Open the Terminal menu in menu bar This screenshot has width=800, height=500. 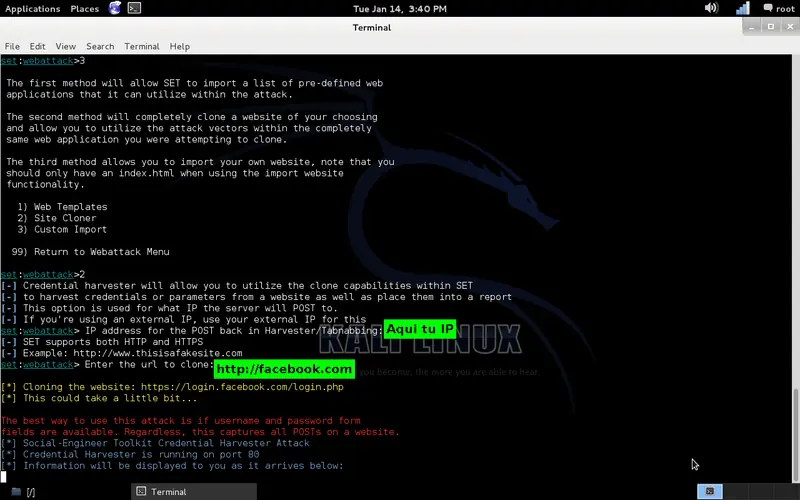click(x=142, y=46)
